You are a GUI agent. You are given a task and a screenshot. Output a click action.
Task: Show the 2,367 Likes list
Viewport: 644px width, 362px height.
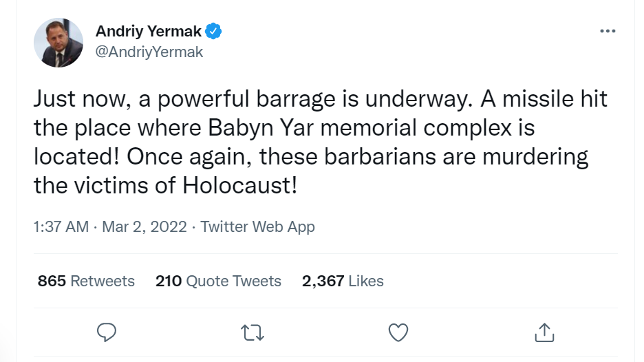(343, 281)
